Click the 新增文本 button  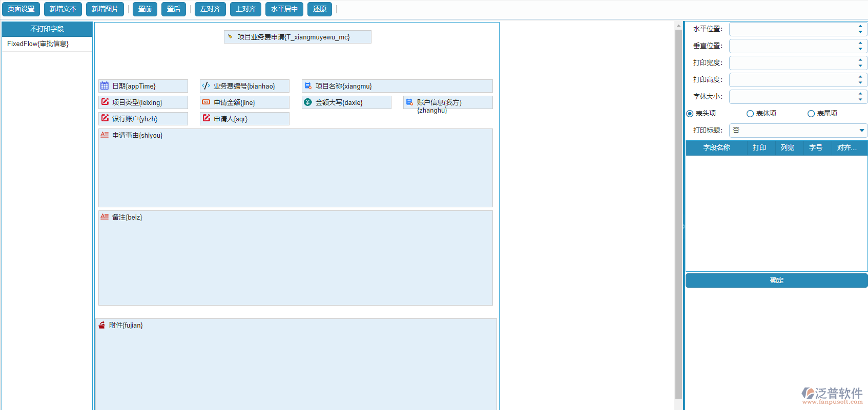pos(63,9)
